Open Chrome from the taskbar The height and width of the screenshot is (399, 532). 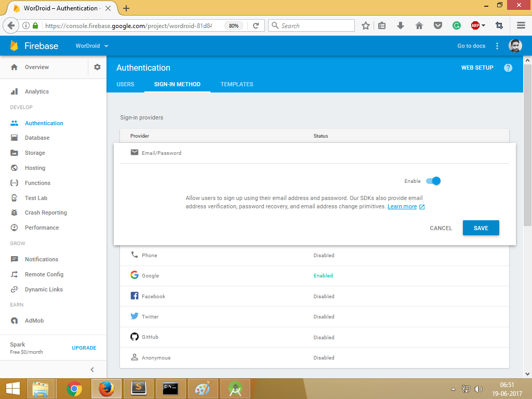[x=74, y=389]
